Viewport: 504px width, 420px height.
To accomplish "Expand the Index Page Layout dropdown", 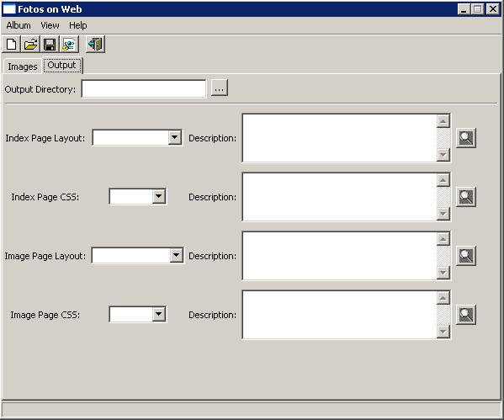I will pyautogui.click(x=174, y=138).
